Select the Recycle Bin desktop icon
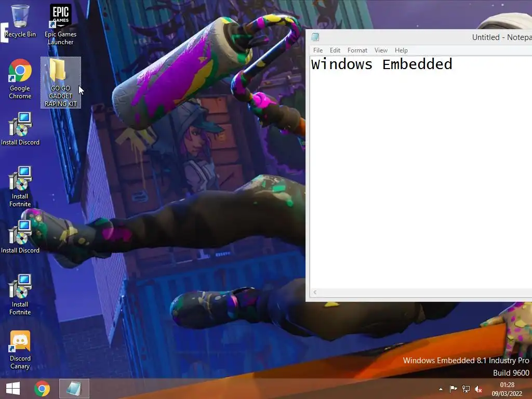 [20, 21]
